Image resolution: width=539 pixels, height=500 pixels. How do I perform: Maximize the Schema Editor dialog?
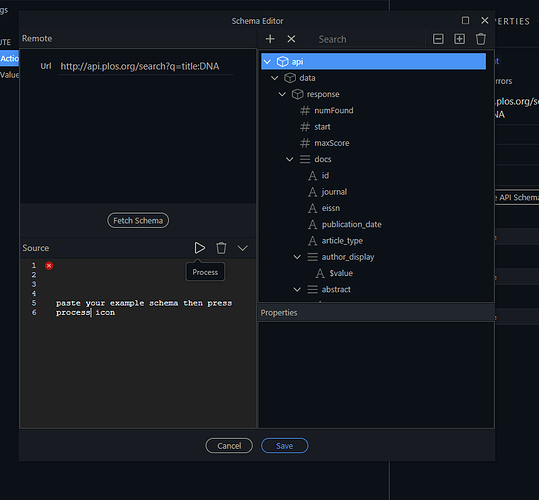pos(465,21)
